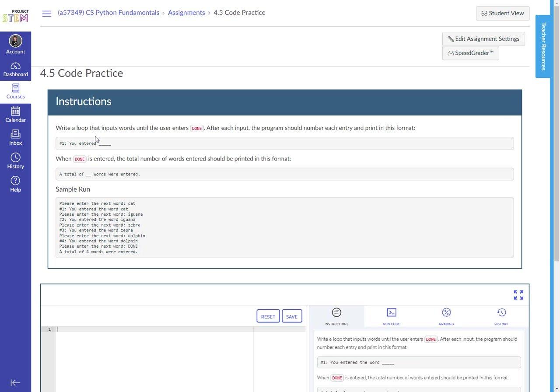The height and width of the screenshot is (392, 560).
Task: Open the History tab in the code panel
Action: 501,317
